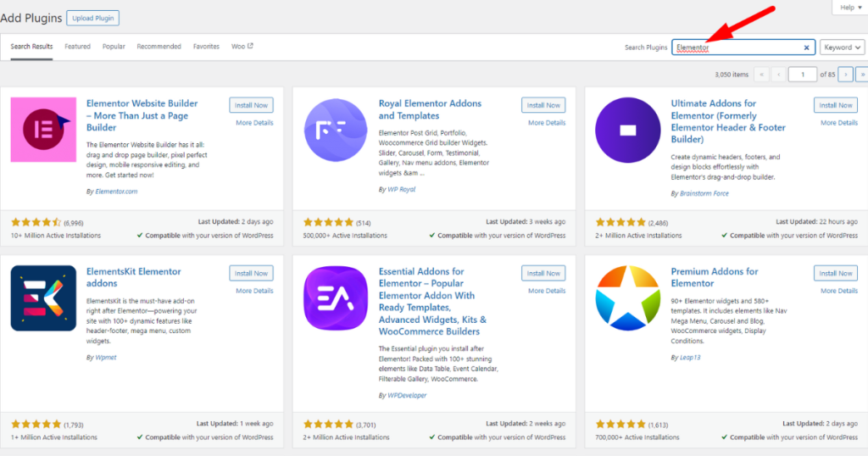Open the Keyword search type dropdown
868x456 pixels.
[842, 47]
